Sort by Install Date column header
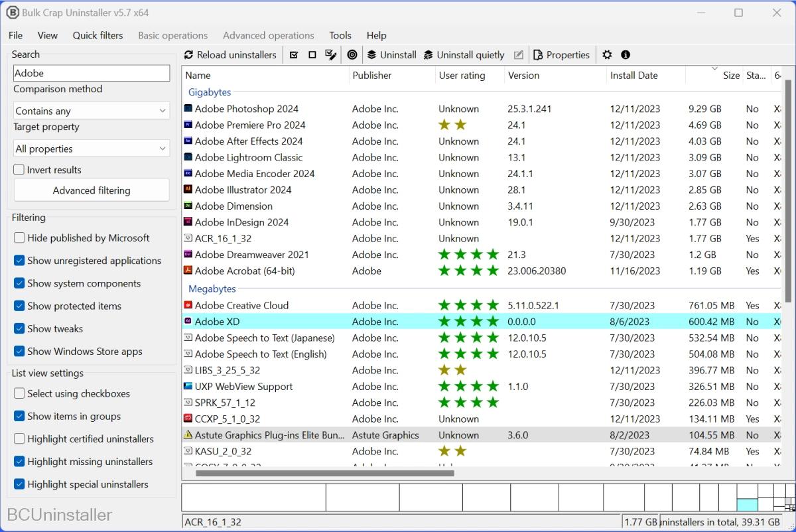 coord(646,76)
